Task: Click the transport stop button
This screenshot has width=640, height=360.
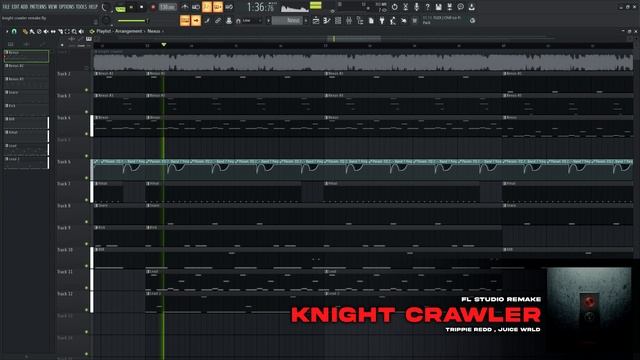Action: [x=142, y=7]
